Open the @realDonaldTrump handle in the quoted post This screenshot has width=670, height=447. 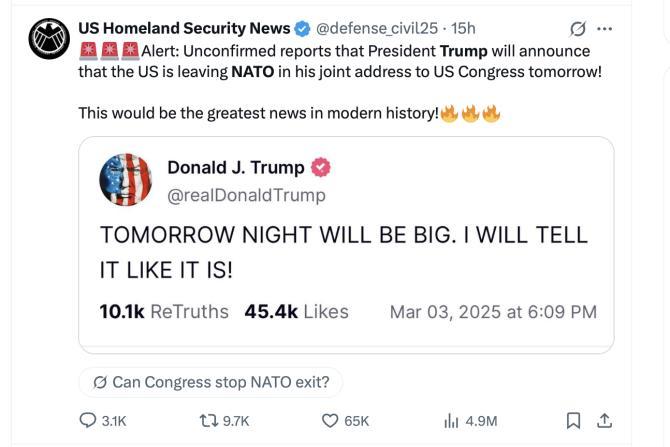[x=246, y=195]
